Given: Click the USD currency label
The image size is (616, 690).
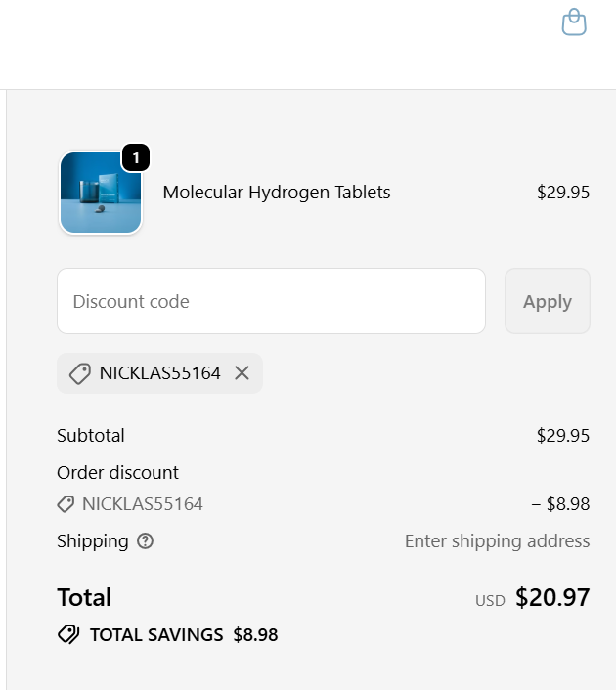Looking at the screenshot, I should 490,600.
